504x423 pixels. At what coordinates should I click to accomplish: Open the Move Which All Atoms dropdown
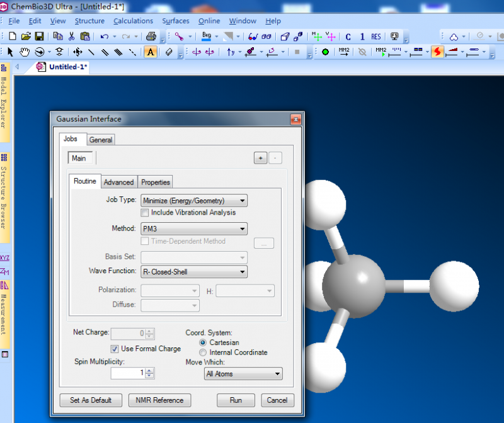[x=243, y=374]
